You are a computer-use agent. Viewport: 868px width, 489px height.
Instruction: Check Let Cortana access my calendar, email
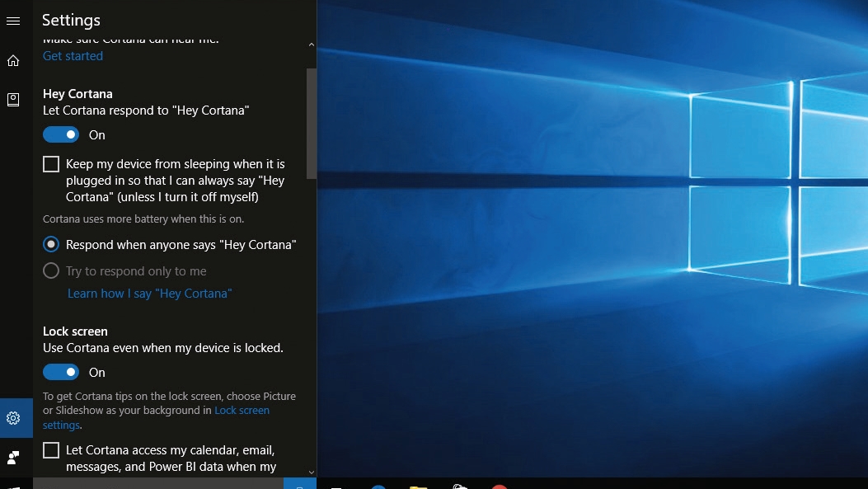[51, 450]
